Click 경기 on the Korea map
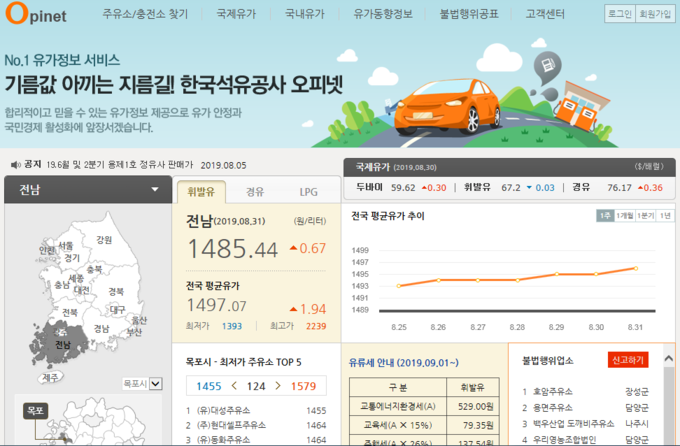Screen dimensions: 680x446 pos(72,258)
